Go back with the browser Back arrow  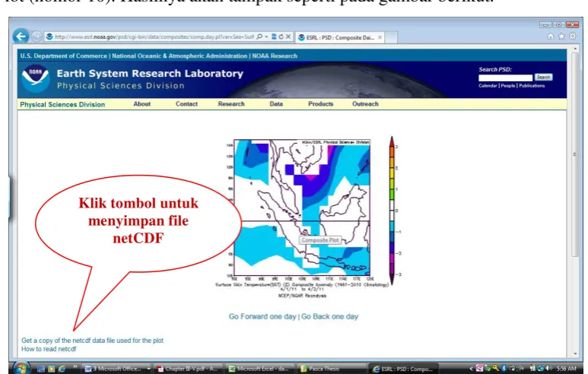coord(21,36)
